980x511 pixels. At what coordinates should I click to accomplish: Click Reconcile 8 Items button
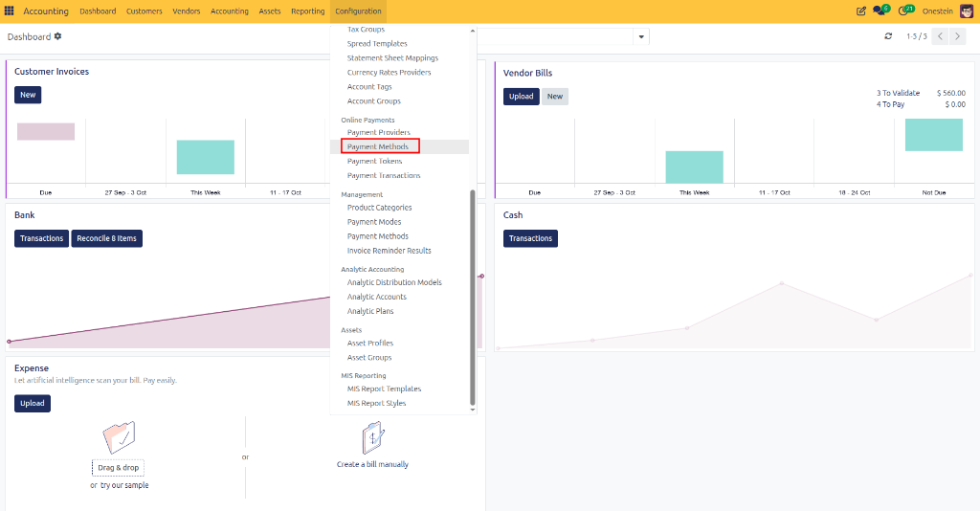coord(107,238)
